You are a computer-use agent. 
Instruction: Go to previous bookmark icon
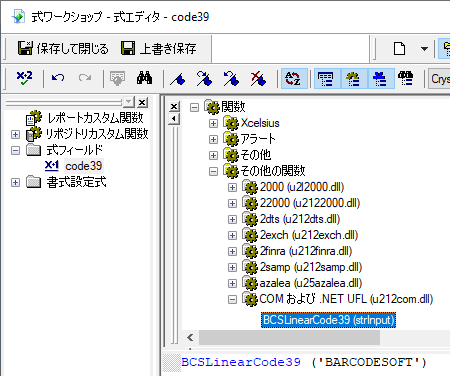[x=231, y=79]
